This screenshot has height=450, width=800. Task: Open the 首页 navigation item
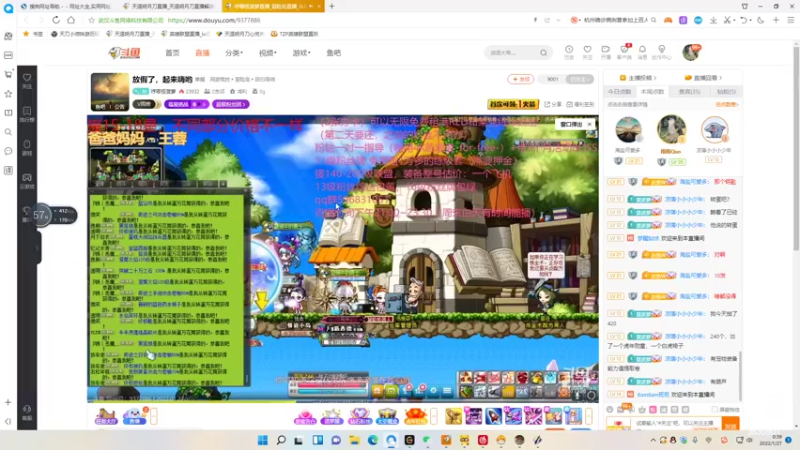pos(172,53)
